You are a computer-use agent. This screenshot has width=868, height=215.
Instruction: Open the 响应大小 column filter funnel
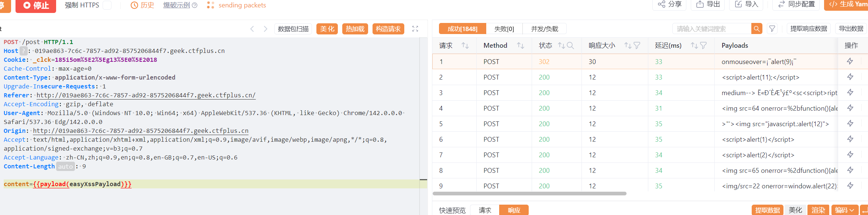[637, 46]
